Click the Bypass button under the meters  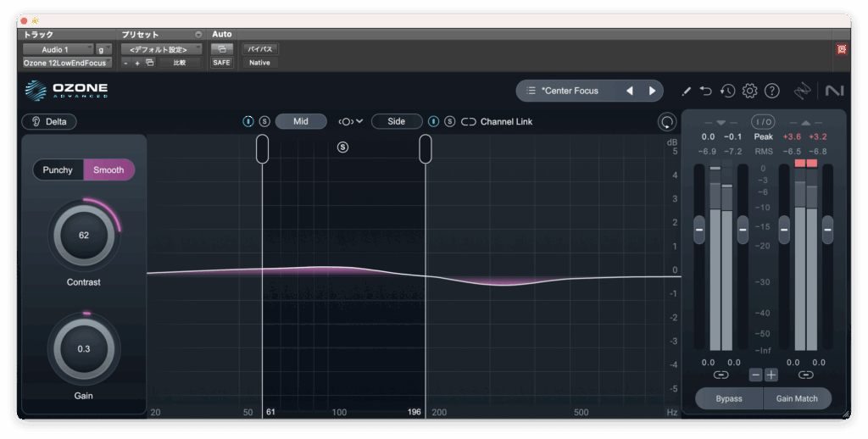pos(728,398)
